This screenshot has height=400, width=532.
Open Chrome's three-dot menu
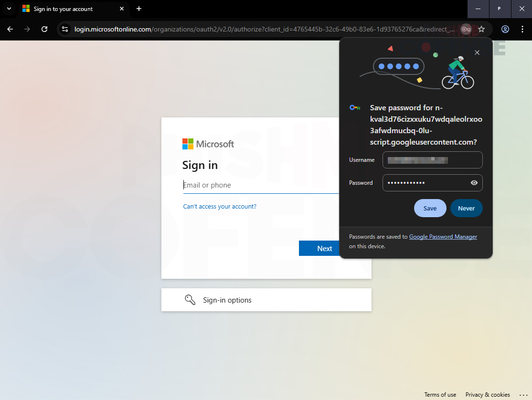tap(522, 29)
